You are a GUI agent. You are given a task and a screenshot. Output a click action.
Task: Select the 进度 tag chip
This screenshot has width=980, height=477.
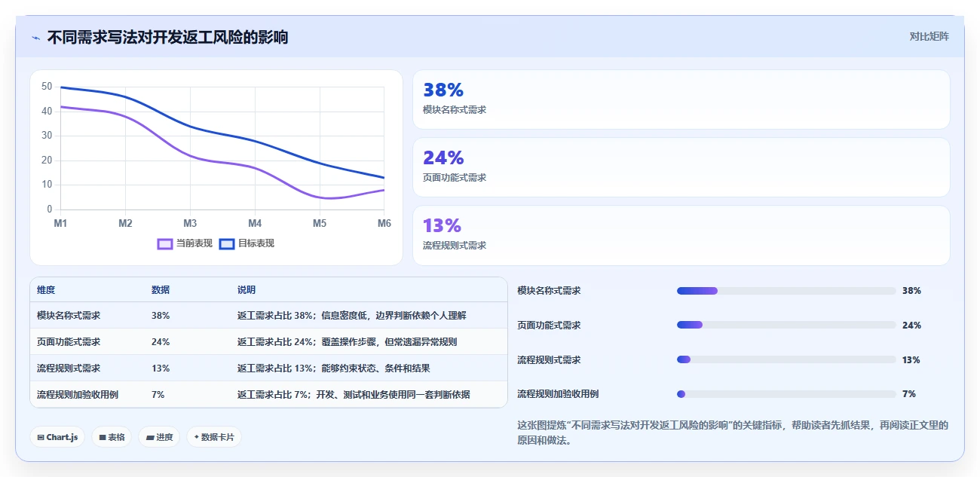pos(159,437)
